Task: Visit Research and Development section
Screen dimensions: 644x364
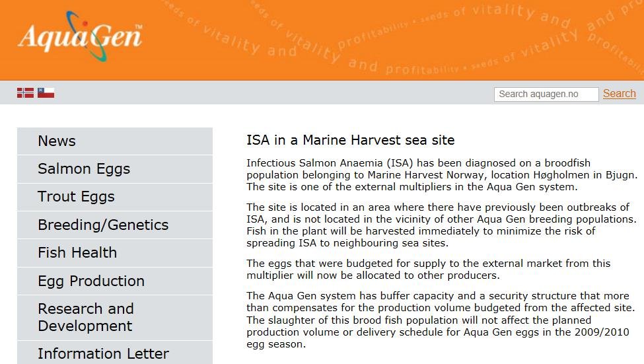Action: click(x=86, y=317)
